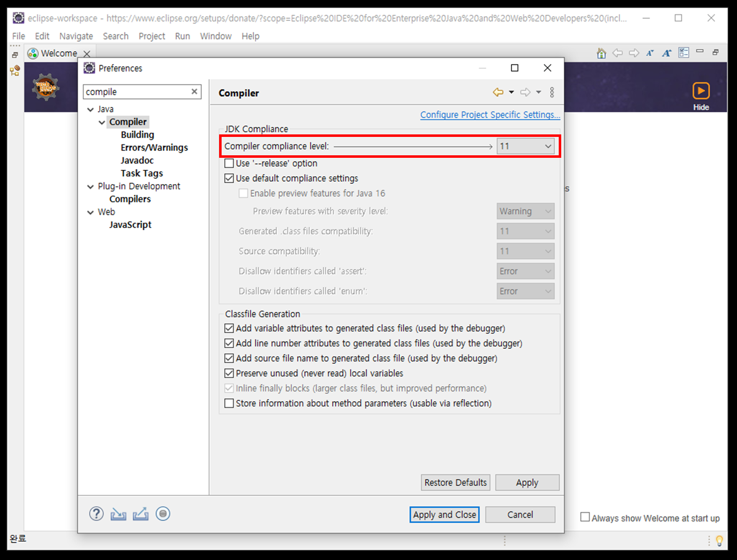Image resolution: width=737 pixels, height=560 pixels.
Task: Toggle Preserve unused local variables checkbox
Action: coord(229,373)
